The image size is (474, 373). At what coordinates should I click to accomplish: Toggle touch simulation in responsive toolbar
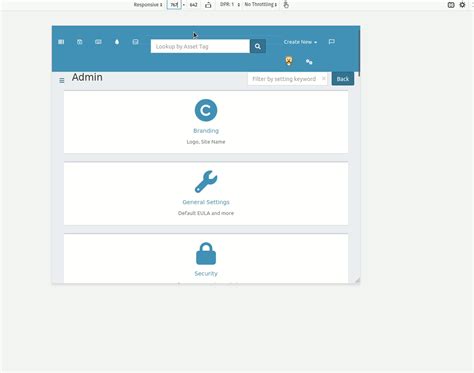[286, 5]
